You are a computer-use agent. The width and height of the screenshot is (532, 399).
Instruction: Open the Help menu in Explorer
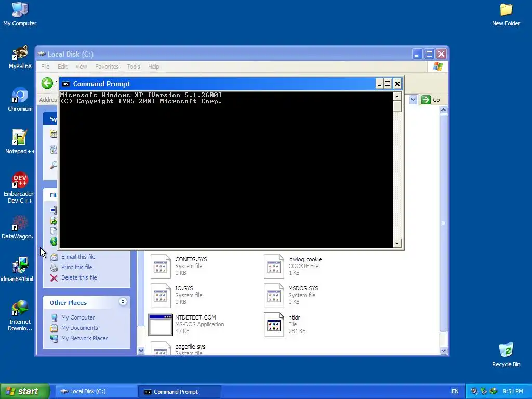tap(153, 66)
